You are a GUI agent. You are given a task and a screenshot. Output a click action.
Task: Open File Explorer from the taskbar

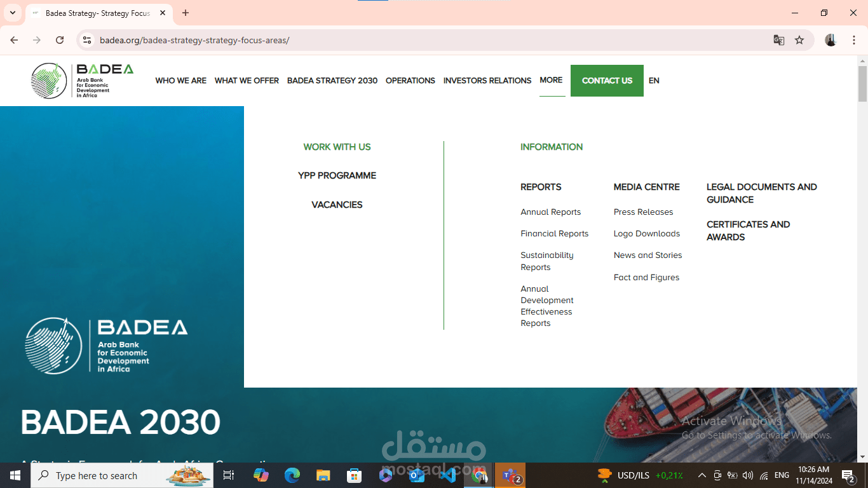coord(323,475)
